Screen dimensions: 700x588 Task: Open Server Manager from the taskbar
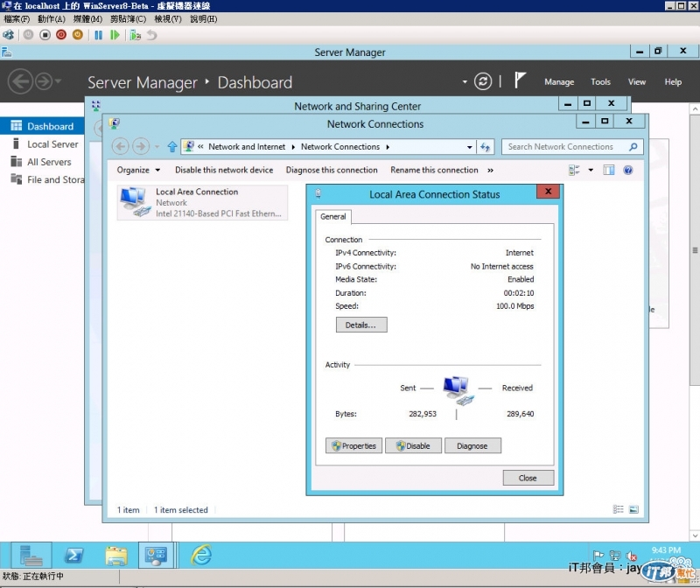[x=31, y=556]
